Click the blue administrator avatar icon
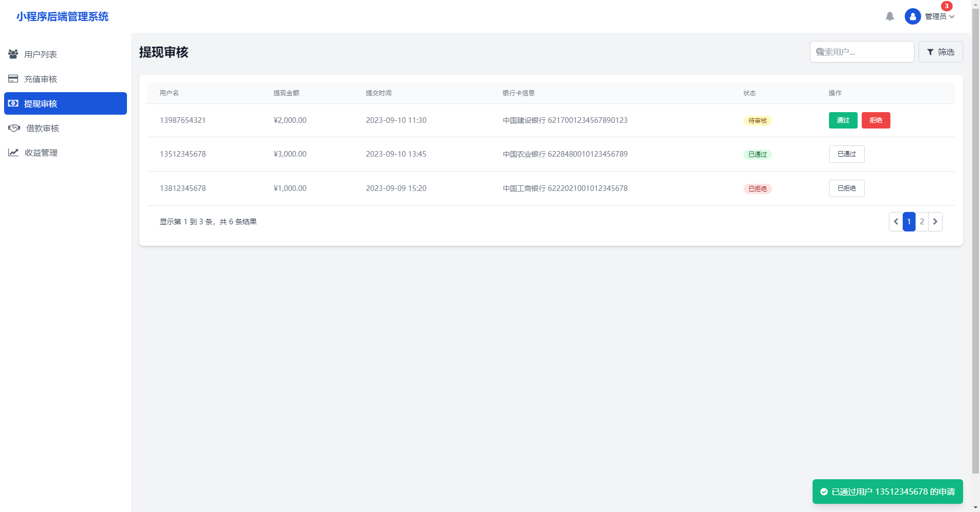 (912, 16)
